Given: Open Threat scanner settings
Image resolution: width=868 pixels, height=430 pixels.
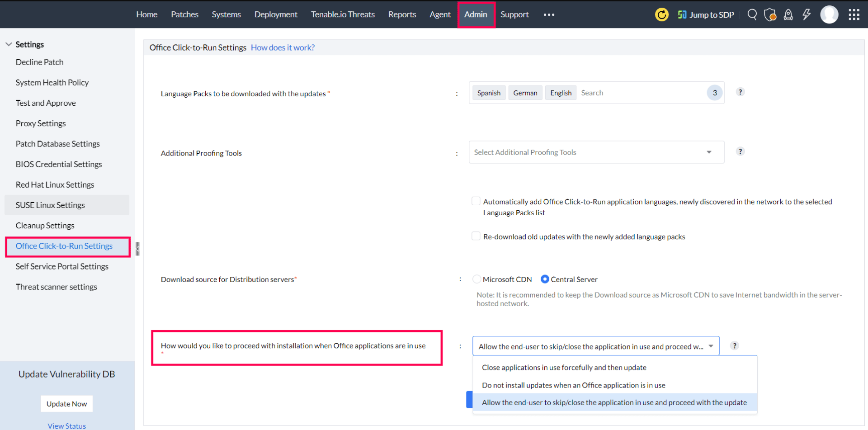Looking at the screenshot, I should coord(56,287).
